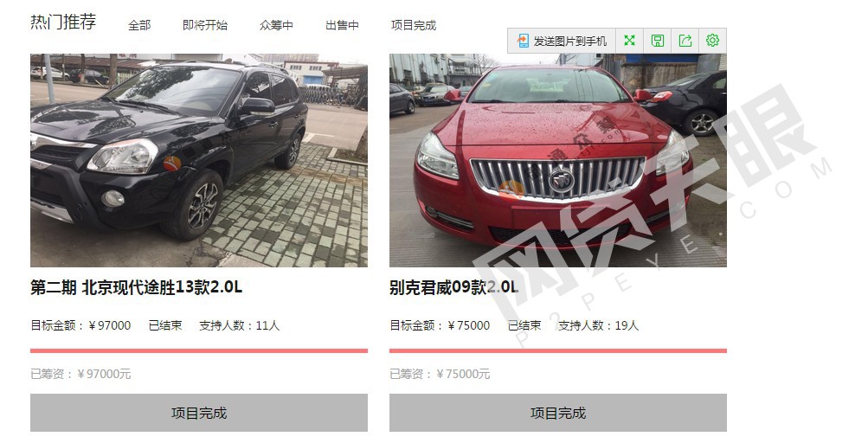Click the green fullscreen expand icon
Viewport: 868px width, 443px height.
[629, 41]
